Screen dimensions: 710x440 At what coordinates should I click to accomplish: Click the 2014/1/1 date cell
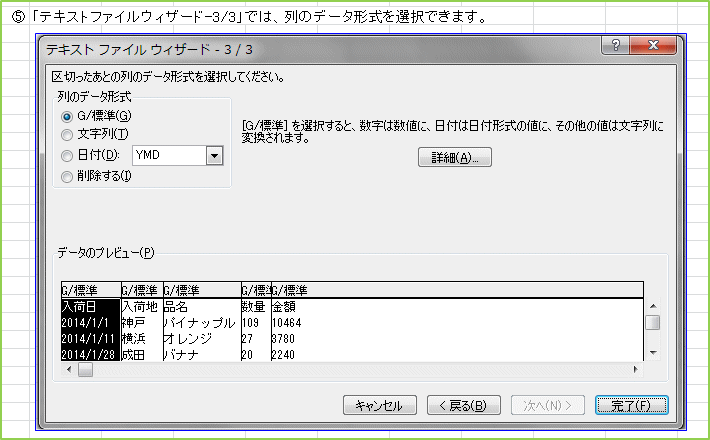point(85,323)
